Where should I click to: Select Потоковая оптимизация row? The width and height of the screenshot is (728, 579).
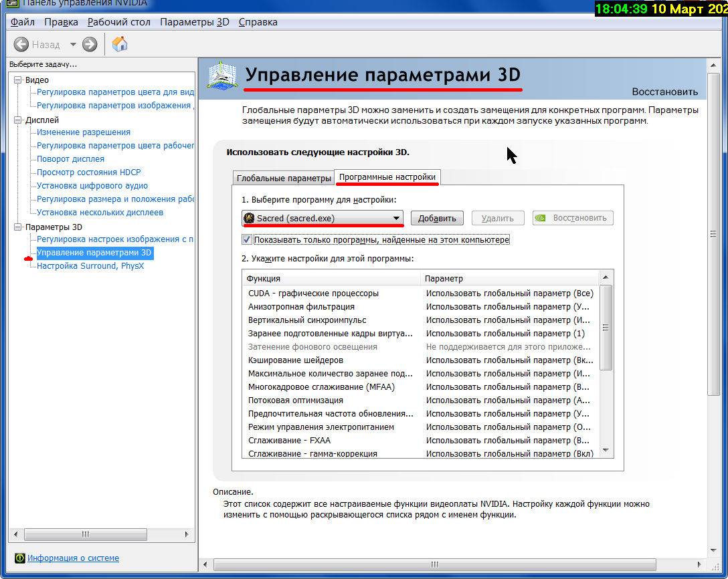(x=421, y=400)
